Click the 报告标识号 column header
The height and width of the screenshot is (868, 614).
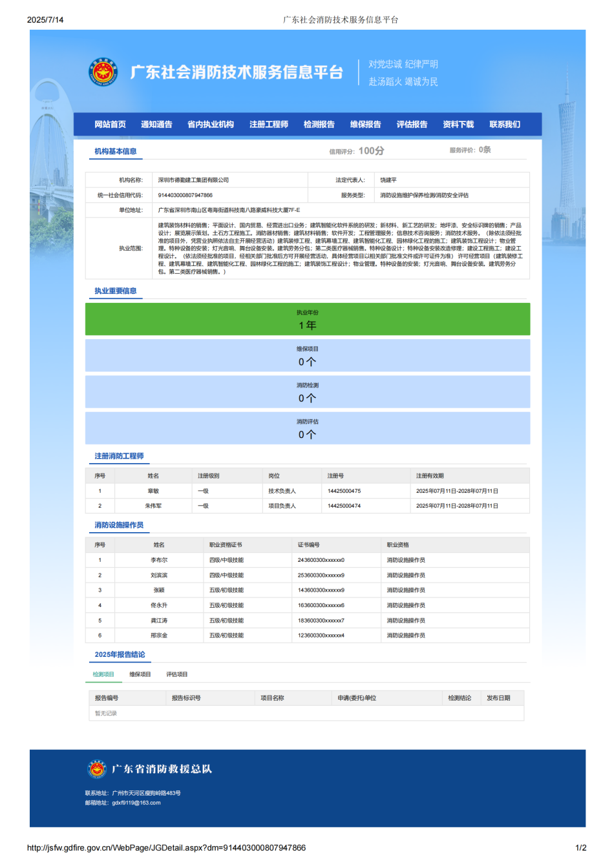(x=186, y=697)
